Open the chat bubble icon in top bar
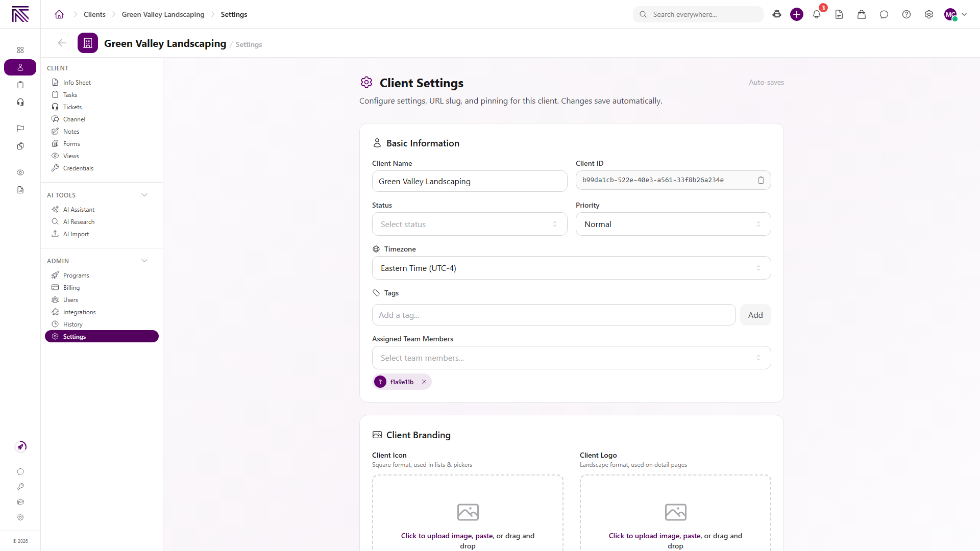 884,14
